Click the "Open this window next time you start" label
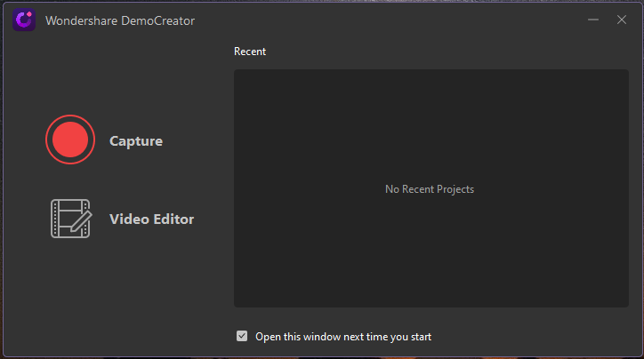This screenshot has width=644, height=359. (342, 337)
